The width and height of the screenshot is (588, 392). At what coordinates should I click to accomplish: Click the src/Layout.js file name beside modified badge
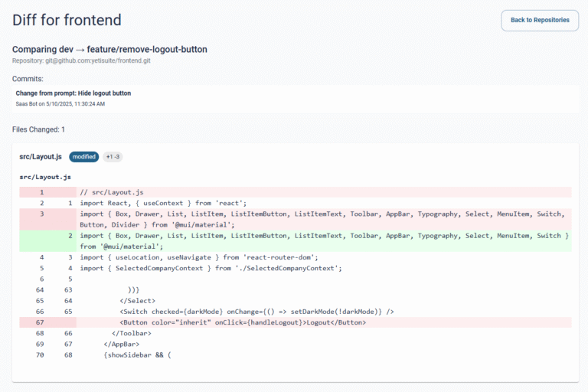[x=41, y=157]
